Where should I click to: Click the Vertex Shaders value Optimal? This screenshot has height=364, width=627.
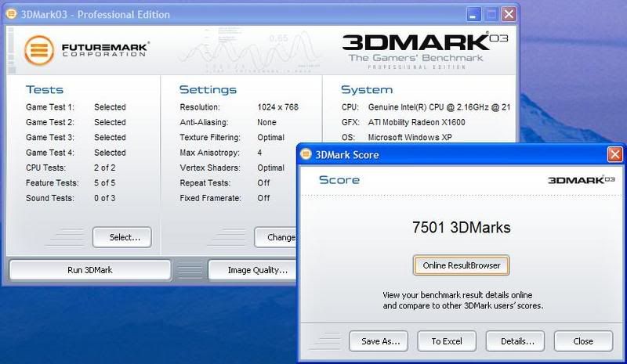point(270,168)
